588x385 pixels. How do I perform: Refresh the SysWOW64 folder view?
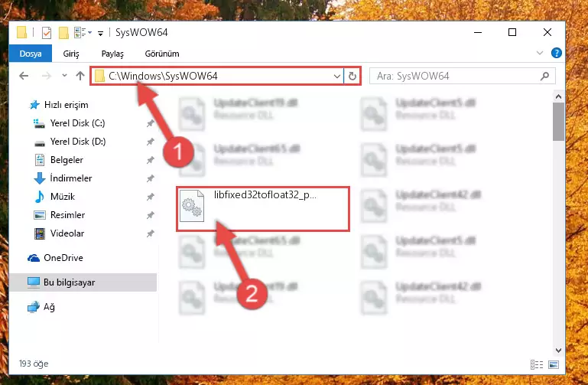point(352,77)
